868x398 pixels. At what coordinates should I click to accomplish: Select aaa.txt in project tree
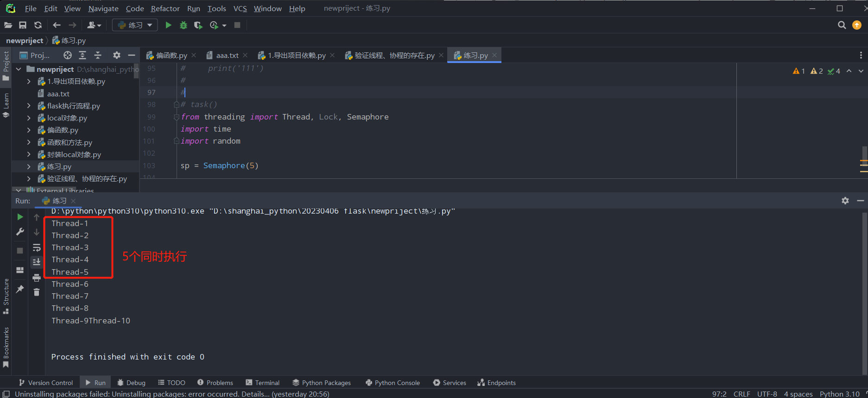tap(58, 94)
